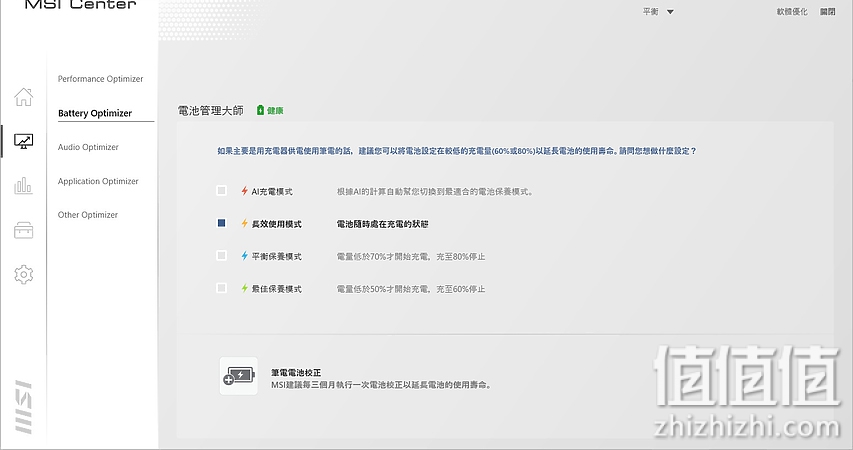Click the green lightning 最佳保養模式 icon

click(x=245, y=288)
